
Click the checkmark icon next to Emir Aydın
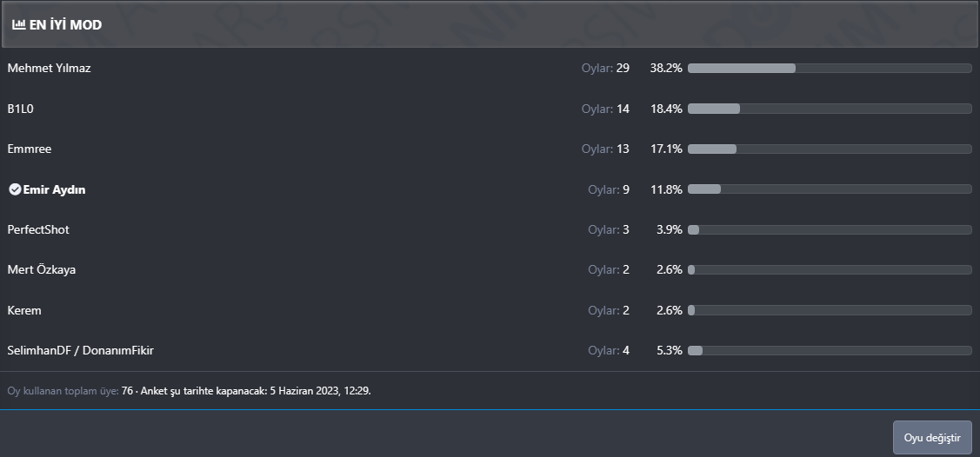pyautogui.click(x=15, y=189)
